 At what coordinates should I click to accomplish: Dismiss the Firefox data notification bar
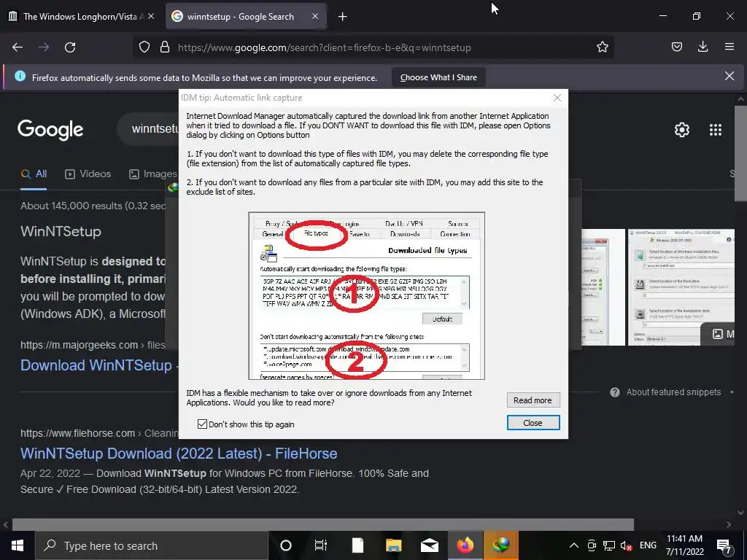tap(729, 76)
